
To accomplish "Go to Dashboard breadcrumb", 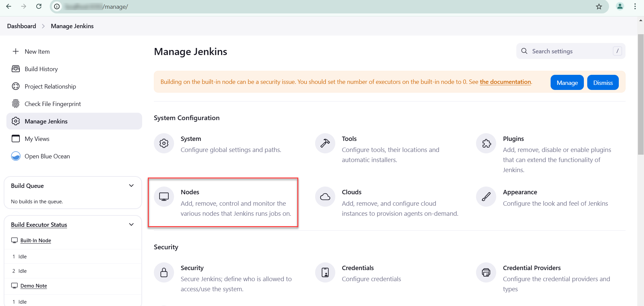I will [22, 26].
